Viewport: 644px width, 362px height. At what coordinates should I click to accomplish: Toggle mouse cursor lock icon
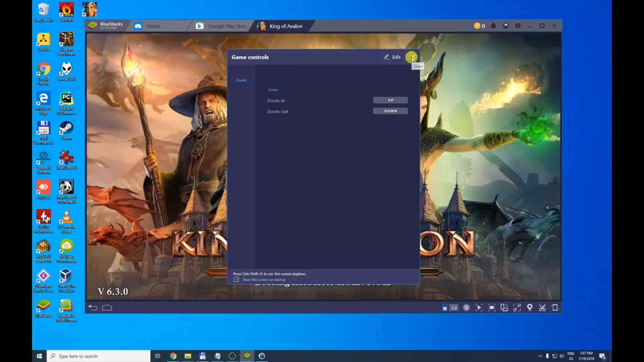(x=479, y=308)
